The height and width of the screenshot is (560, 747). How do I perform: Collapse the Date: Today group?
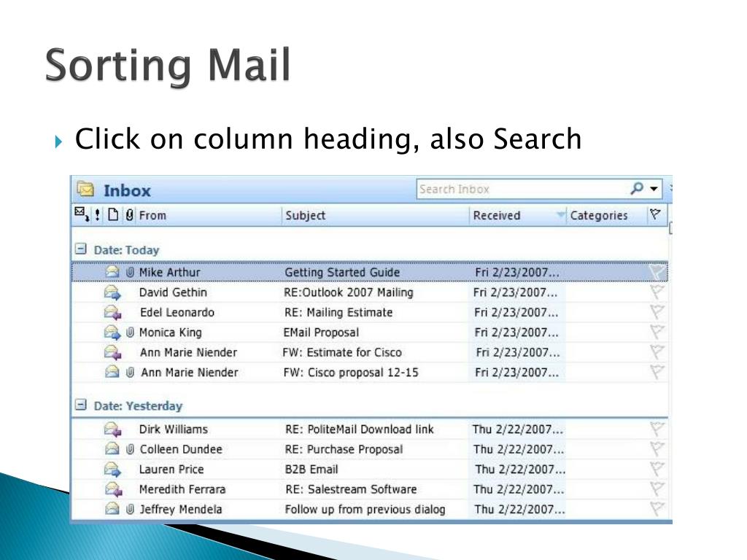(81, 249)
